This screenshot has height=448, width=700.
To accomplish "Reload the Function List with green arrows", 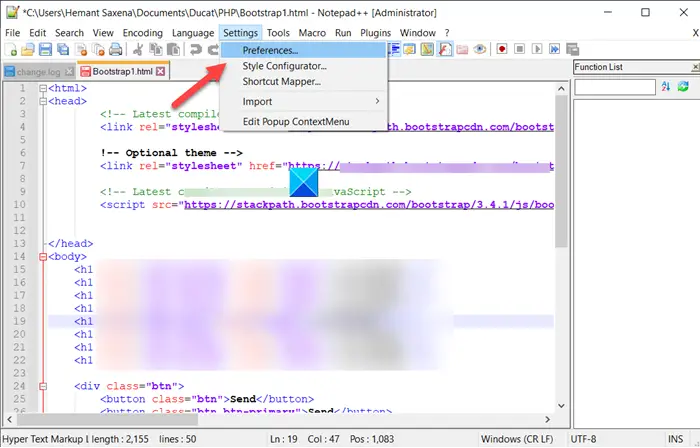I will 683,87.
